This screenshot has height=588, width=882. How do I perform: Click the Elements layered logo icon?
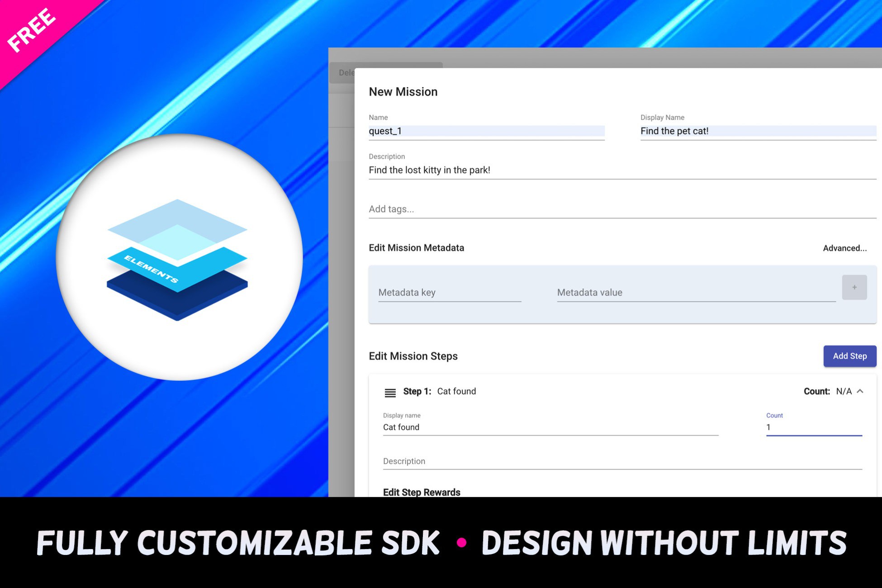click(177, 259)
